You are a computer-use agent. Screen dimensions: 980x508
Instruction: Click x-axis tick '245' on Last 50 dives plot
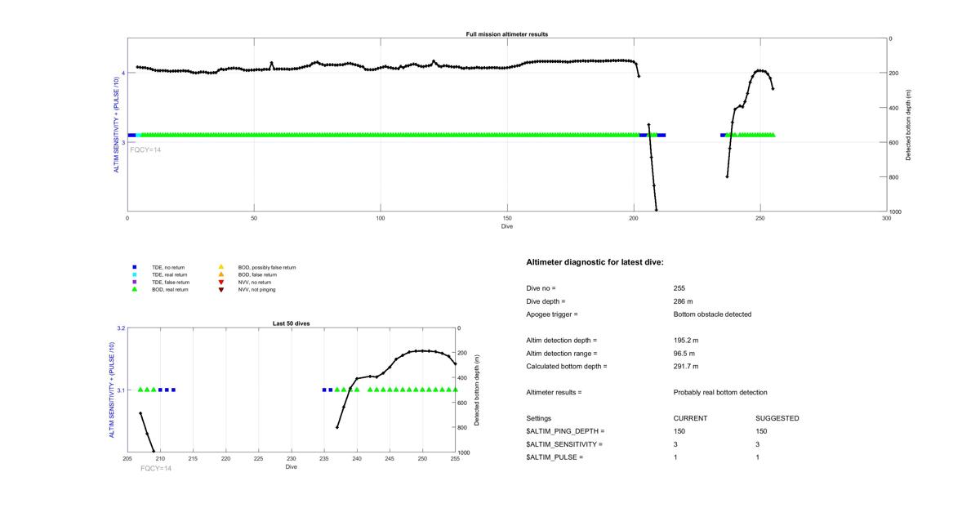click(390, 460)
